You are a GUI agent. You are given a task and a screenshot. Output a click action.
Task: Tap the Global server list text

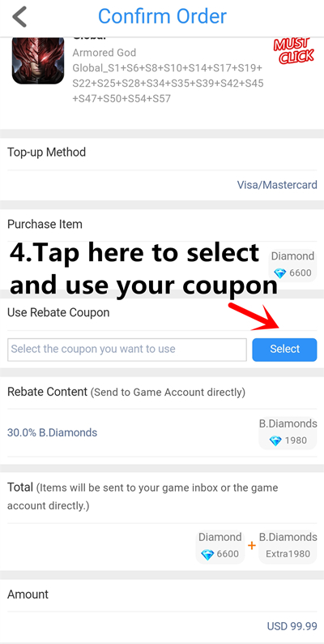[x=168, y=83]
